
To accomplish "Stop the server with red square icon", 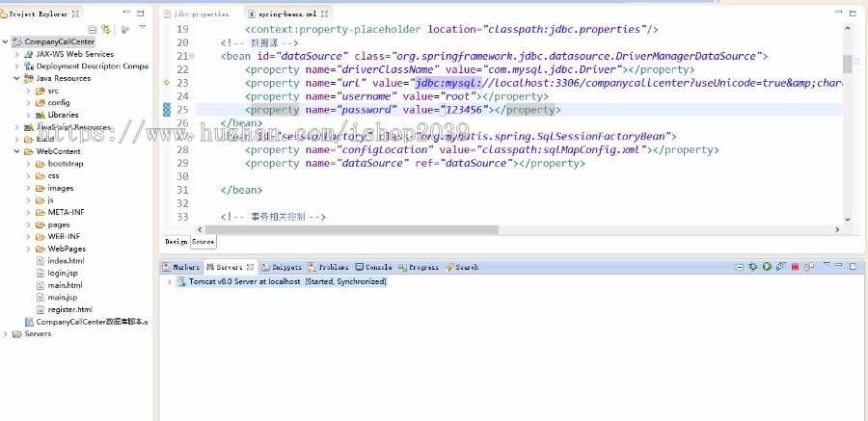I will pyautogui.click(x=795, y=267).
